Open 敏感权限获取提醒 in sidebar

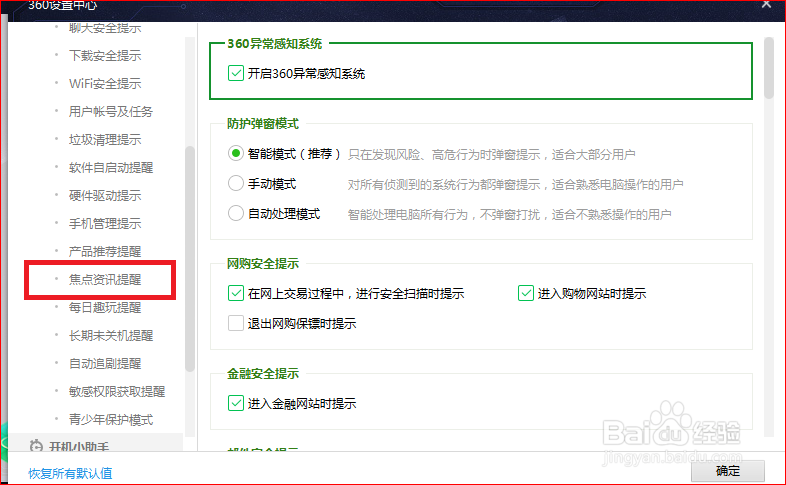(x=117, y=392)
